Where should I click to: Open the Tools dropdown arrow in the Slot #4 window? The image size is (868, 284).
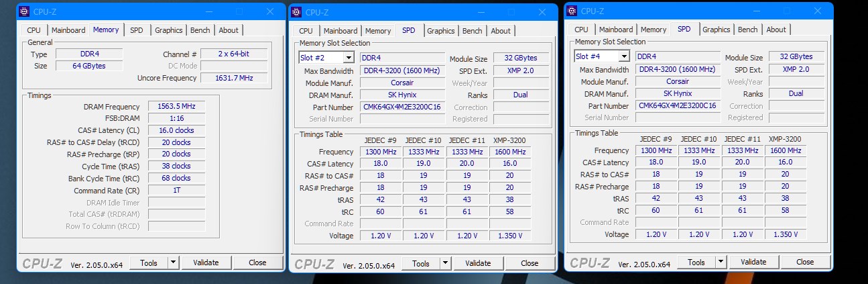click(x=721, y=263)
